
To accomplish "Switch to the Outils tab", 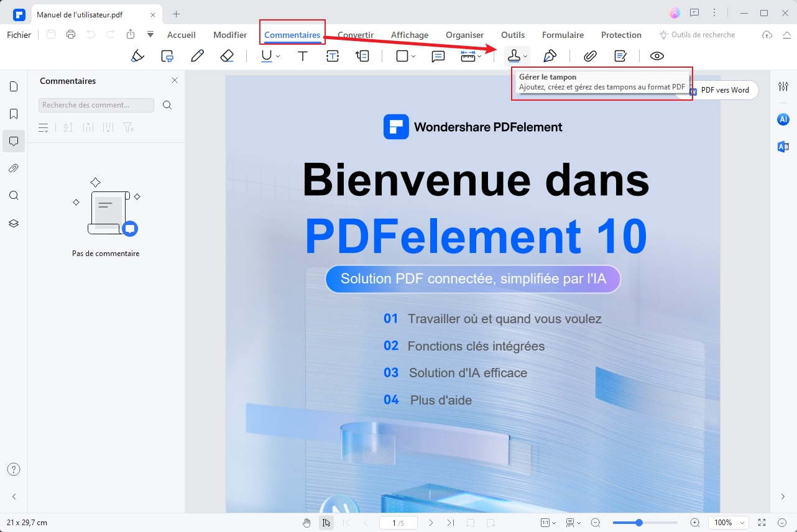I will tap(513, 35).
